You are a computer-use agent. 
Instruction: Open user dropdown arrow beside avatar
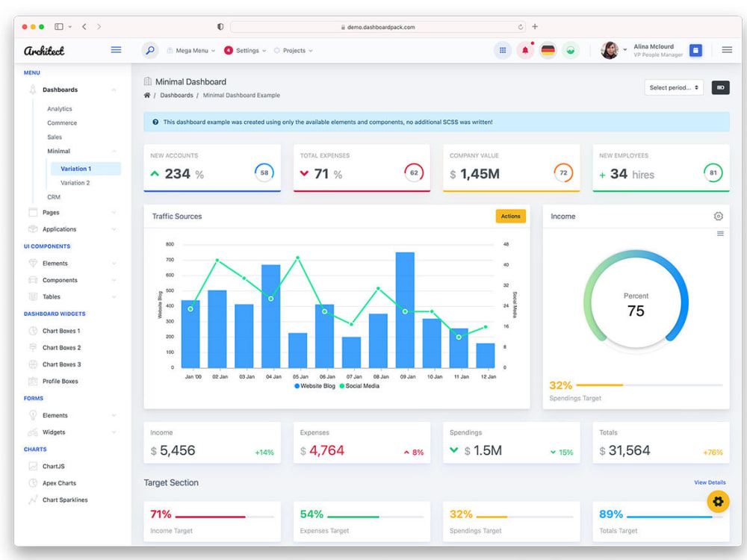pos(625,50)
